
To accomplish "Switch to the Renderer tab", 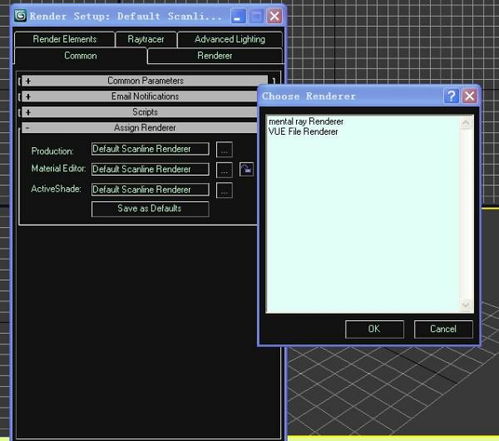I will [215, 56].
